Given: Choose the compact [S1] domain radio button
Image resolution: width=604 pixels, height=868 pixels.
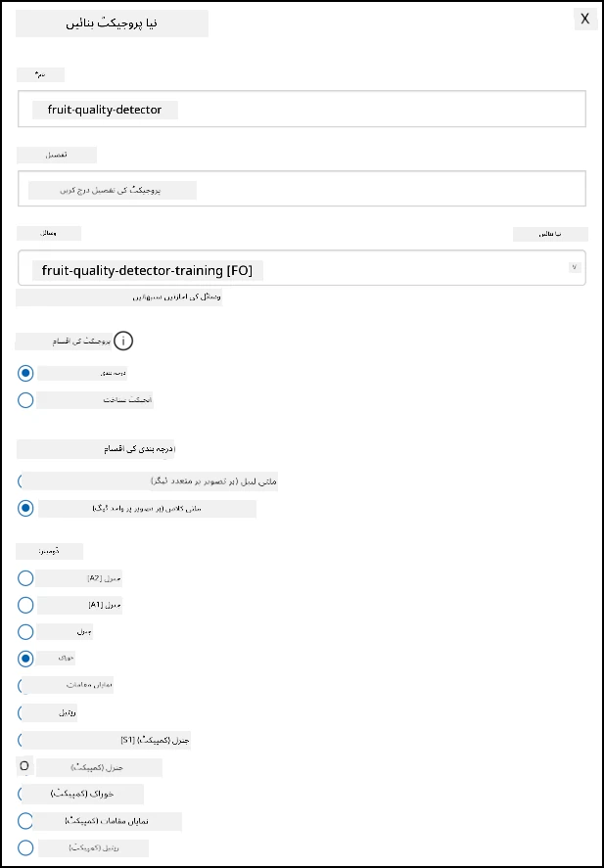Looking at the screenshot, I should tap(23, 740).
